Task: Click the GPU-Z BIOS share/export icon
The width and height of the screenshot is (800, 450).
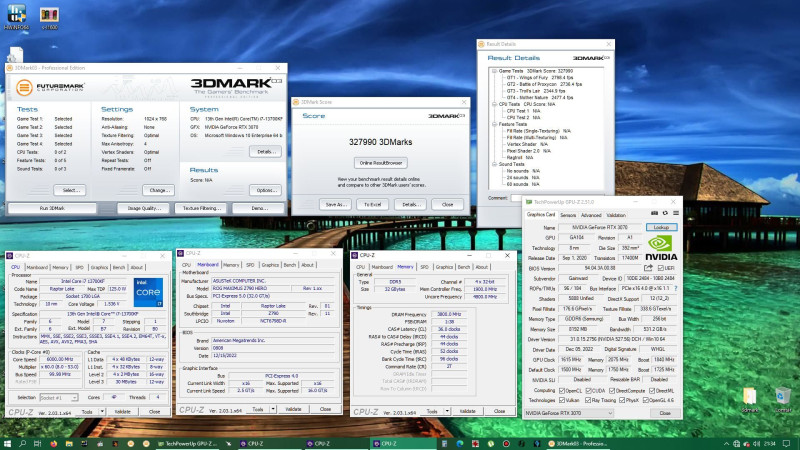Action: 648,268
